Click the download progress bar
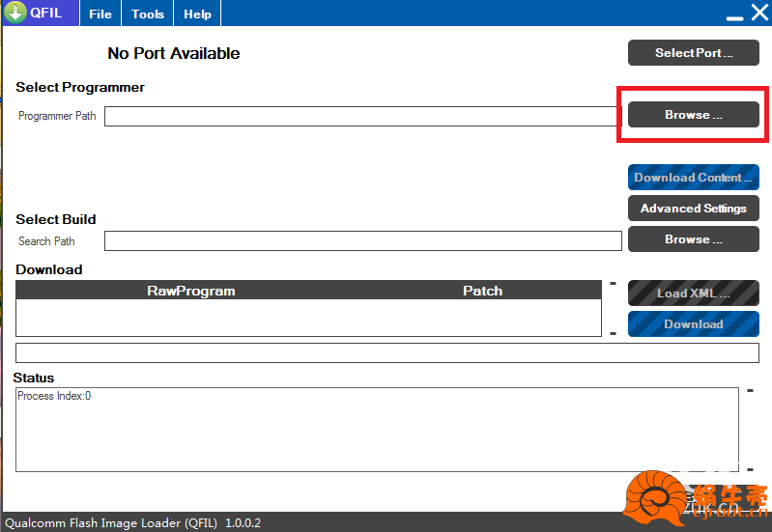Image resolution: width=772 pixels, height=532 pixels. click(x=387, y=352)
